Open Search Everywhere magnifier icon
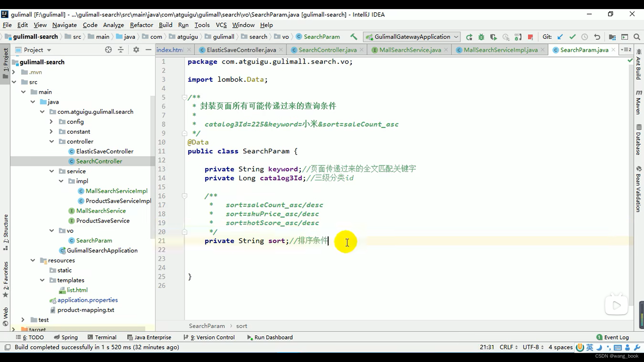 click(637, 37)
